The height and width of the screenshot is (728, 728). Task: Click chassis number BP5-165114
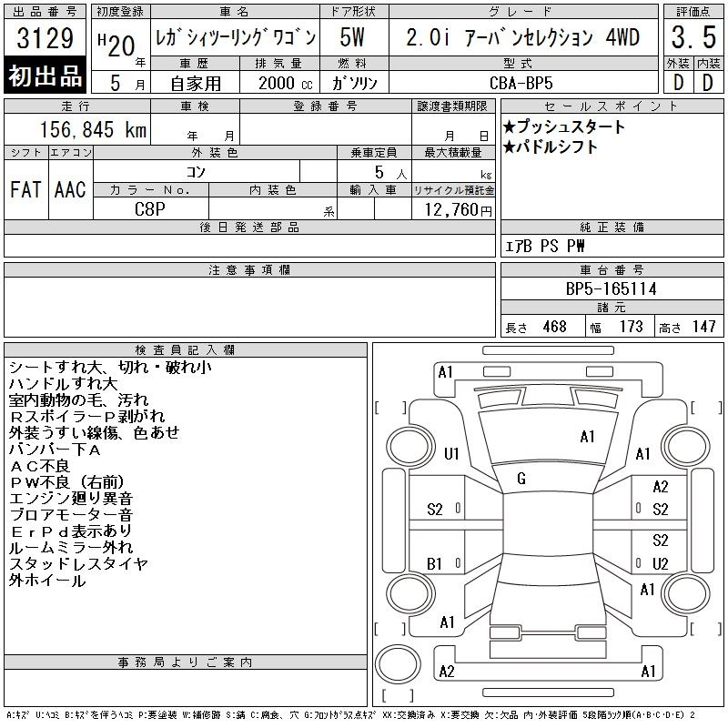(x=611, y=288)
